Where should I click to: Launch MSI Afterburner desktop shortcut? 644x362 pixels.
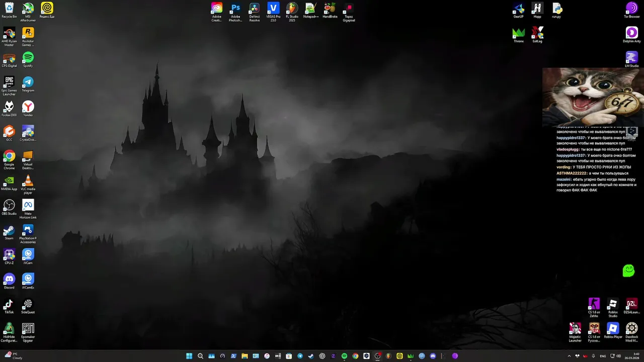(x=28, y=12)
